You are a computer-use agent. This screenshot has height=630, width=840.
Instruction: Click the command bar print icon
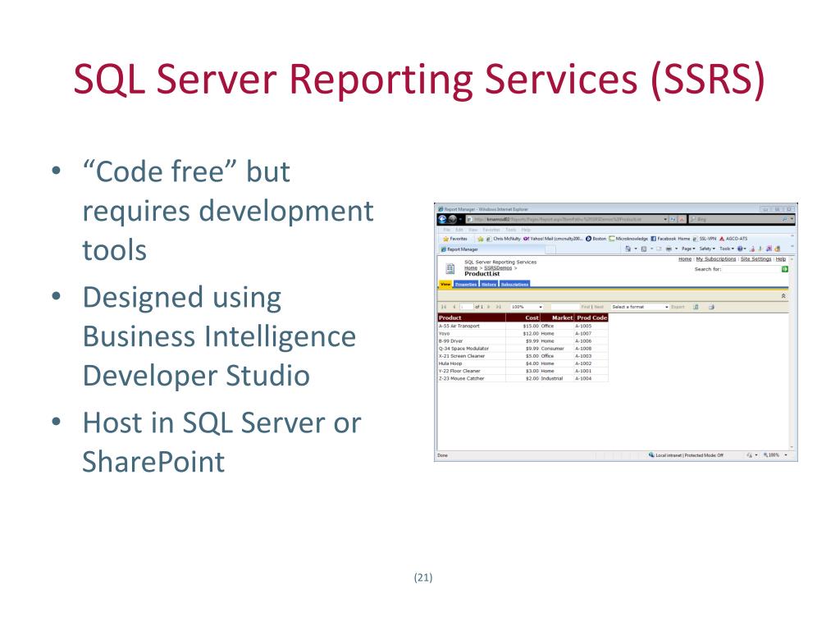tap(669, 249)
